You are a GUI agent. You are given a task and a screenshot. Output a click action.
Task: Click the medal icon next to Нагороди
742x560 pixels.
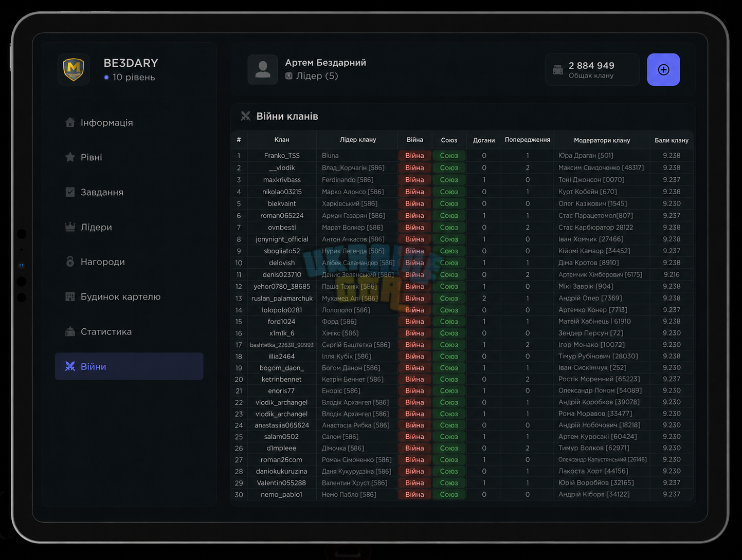pos(70,262)
